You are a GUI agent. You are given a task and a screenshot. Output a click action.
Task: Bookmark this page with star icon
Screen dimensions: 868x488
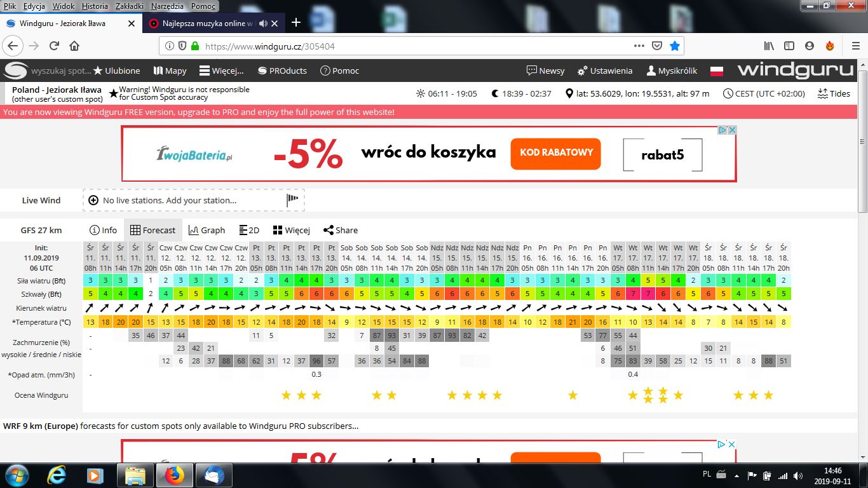pos(675,46)
